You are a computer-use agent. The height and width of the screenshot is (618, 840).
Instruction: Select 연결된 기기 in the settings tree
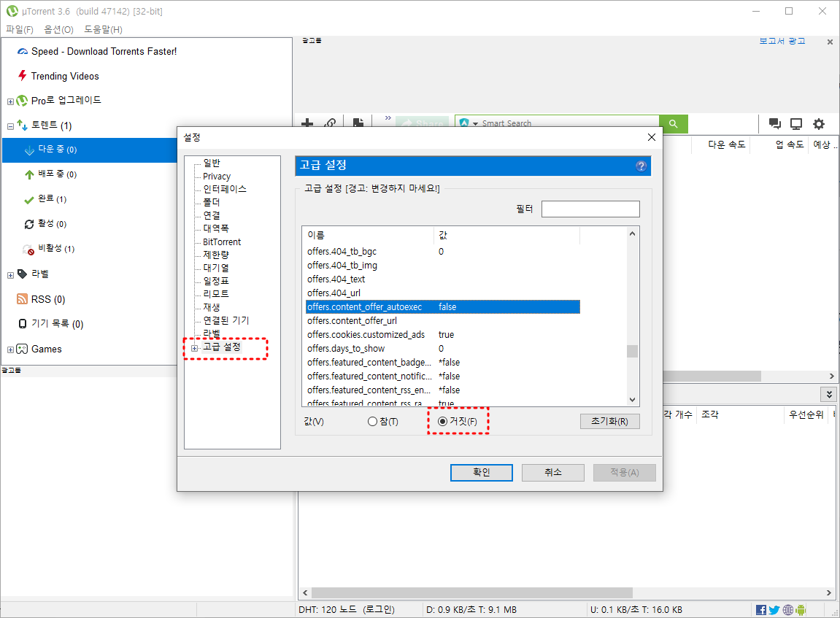[x=226, y=320]
